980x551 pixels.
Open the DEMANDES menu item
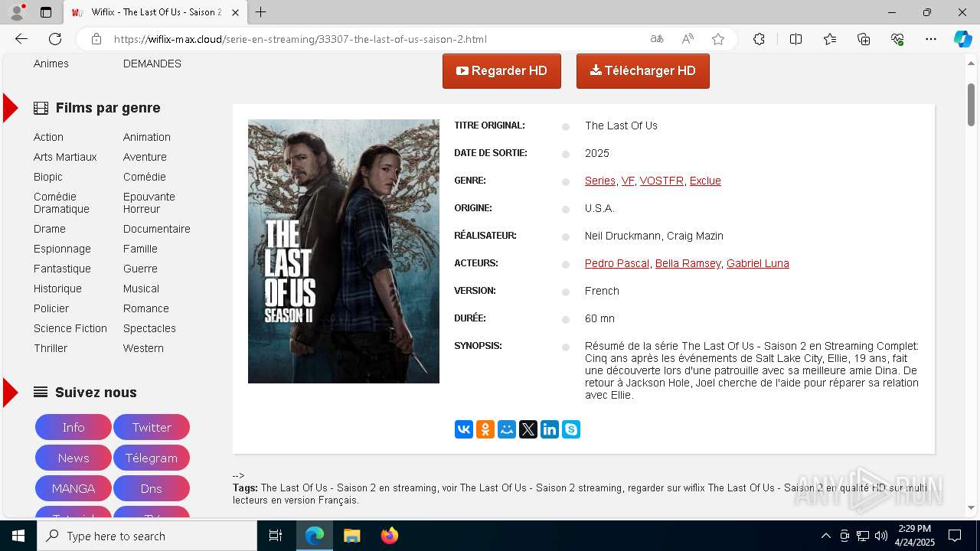coord(152,64)
